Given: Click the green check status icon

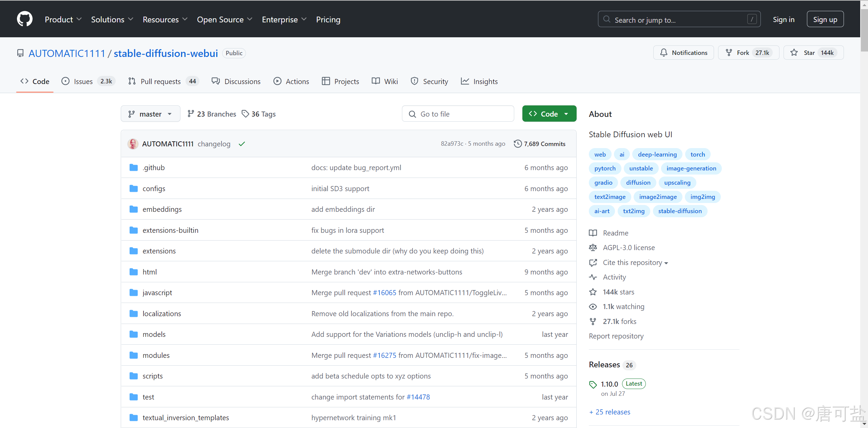Looking at the screenshot, I should (242, 144).
